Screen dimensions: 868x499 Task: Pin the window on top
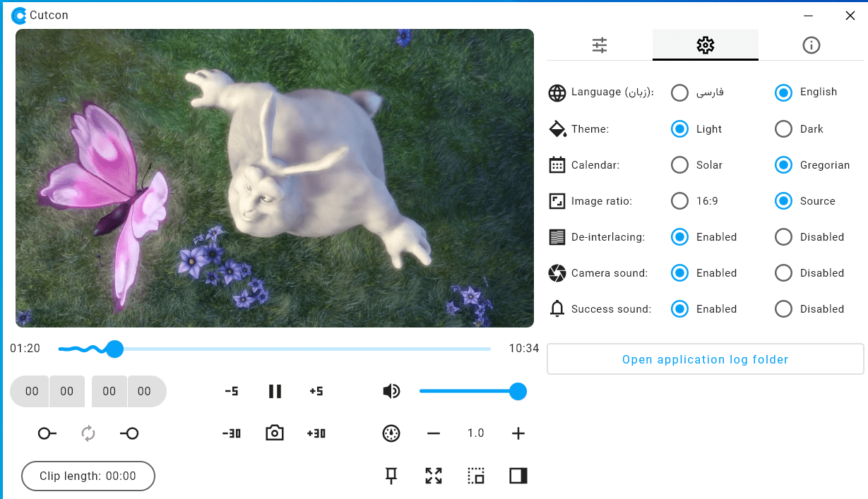(391, 476)
